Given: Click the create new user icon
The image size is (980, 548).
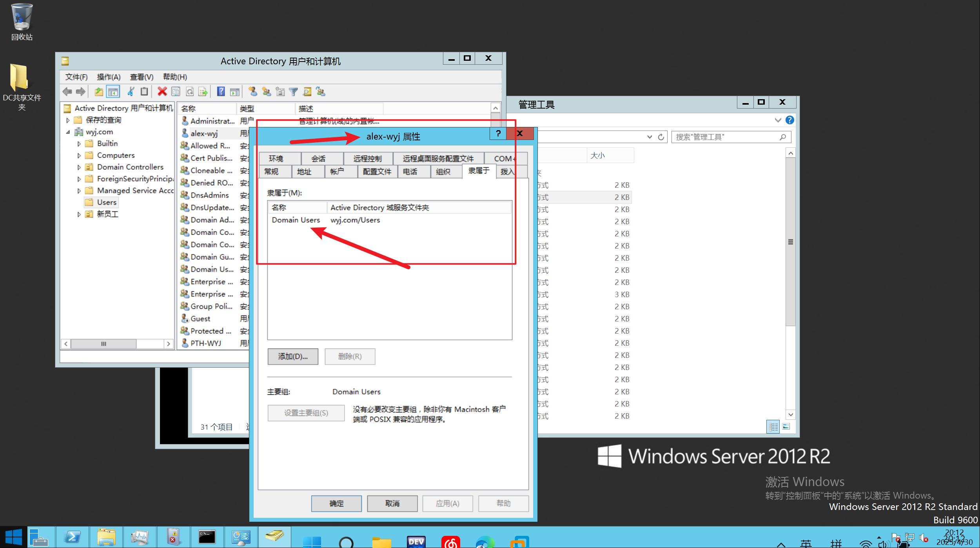Looking at the screenshot, I should point(252,92).
